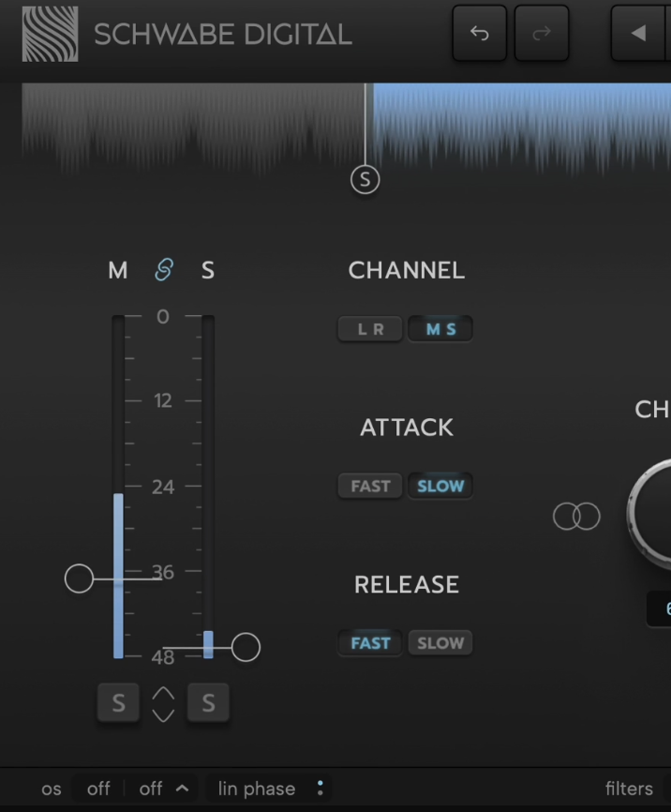
Task: Click the M meter label
Action: tap(118, 270)
